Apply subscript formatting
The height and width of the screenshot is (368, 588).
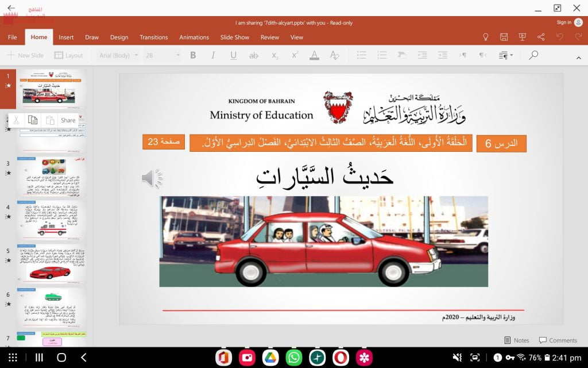click(x=274, y=55)
